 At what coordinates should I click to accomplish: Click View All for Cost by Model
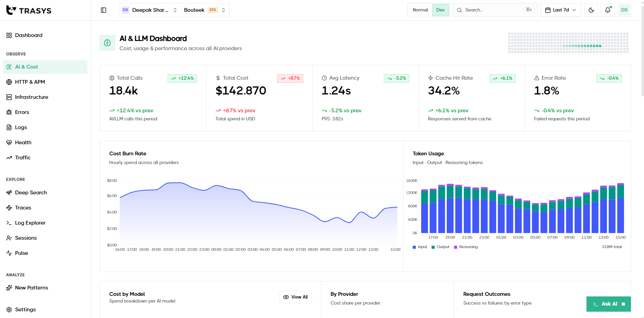point(295,297)
